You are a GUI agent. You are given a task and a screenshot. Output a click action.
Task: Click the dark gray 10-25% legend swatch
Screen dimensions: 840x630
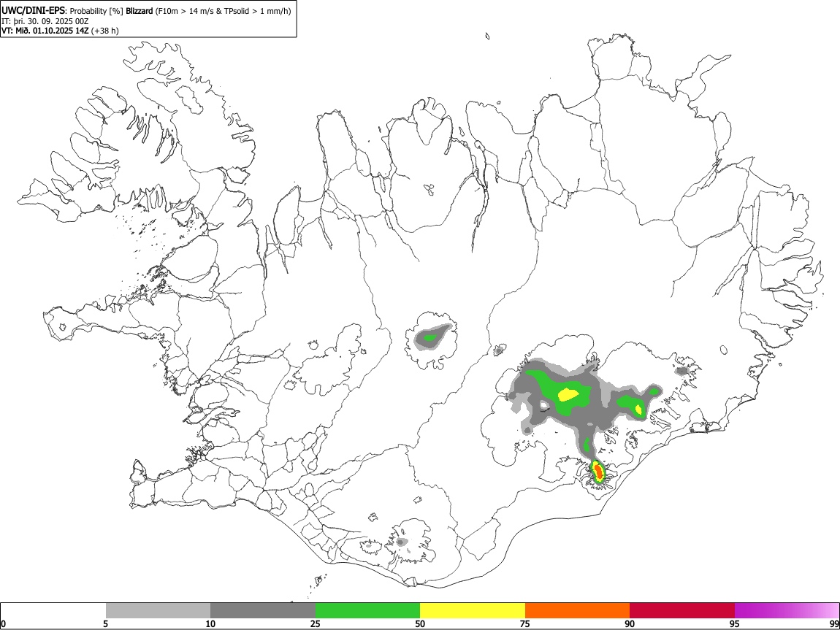coord(263,610)
